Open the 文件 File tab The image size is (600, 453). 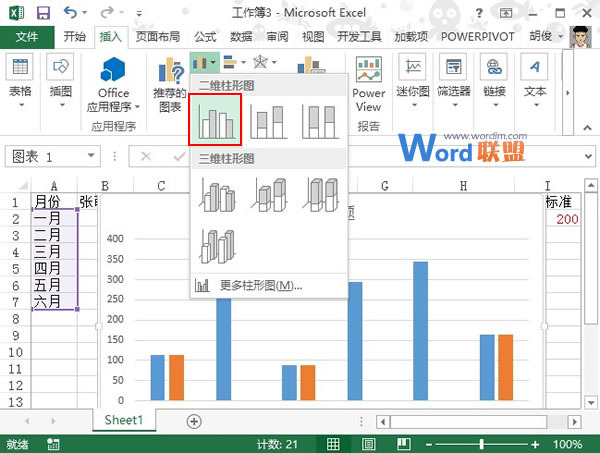pyautogui.click(x=27, y=37)
